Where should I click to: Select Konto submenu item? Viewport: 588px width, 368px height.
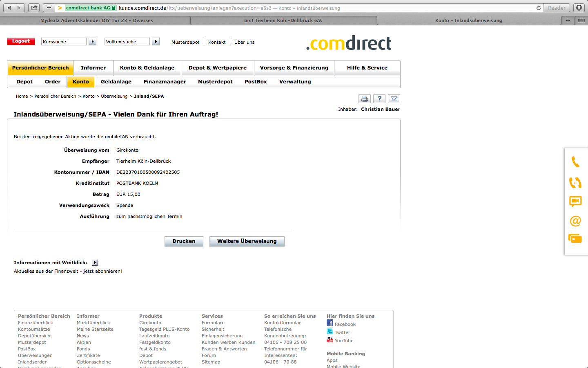(81, 82)
